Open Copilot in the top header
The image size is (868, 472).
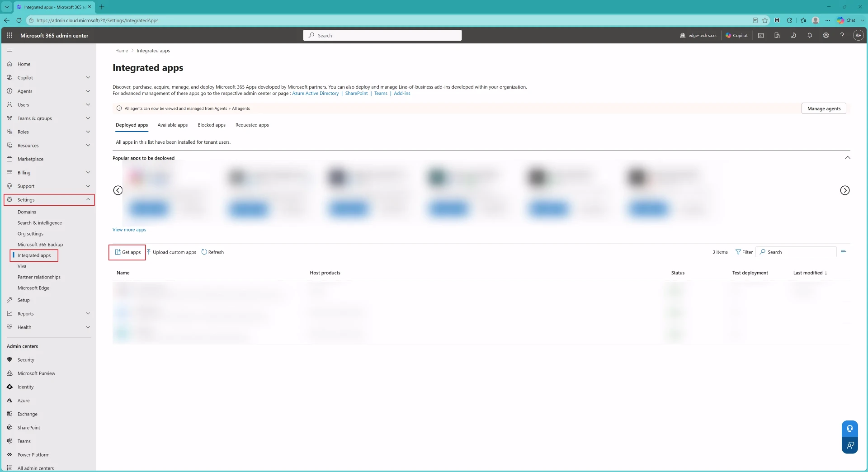point(736,35)
